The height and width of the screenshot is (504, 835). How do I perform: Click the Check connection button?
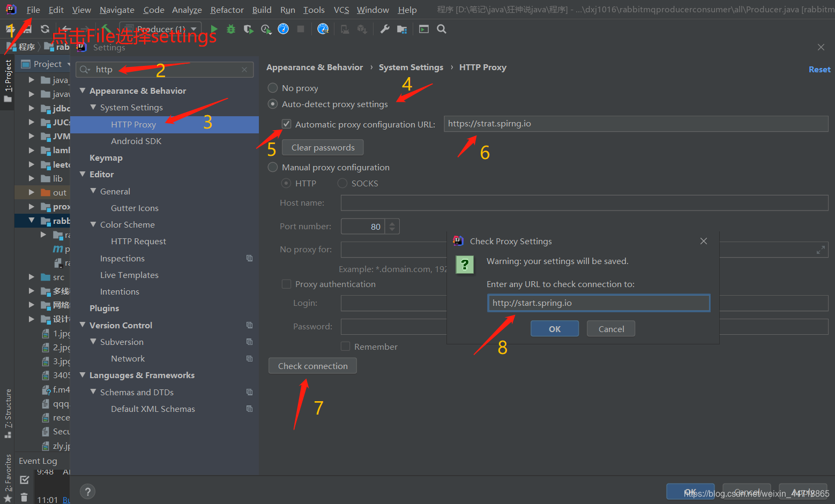[x=312, y=366]
